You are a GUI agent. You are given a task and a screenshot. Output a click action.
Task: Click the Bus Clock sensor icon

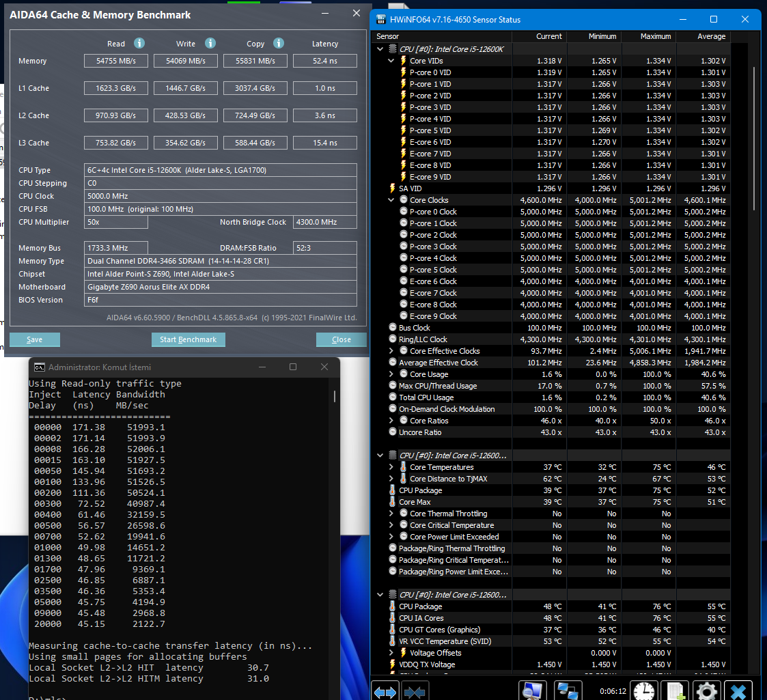click(393, 327)
